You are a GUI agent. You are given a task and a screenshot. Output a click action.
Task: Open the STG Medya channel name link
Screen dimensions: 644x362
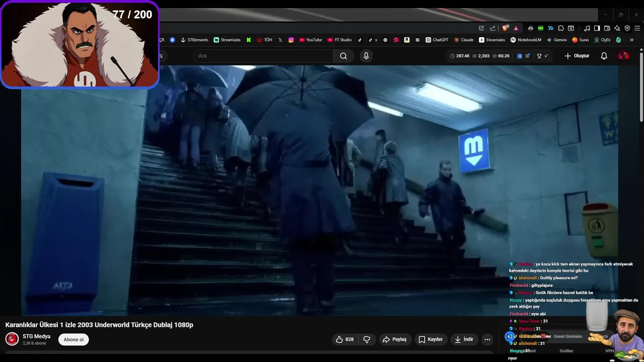[36, 336]
